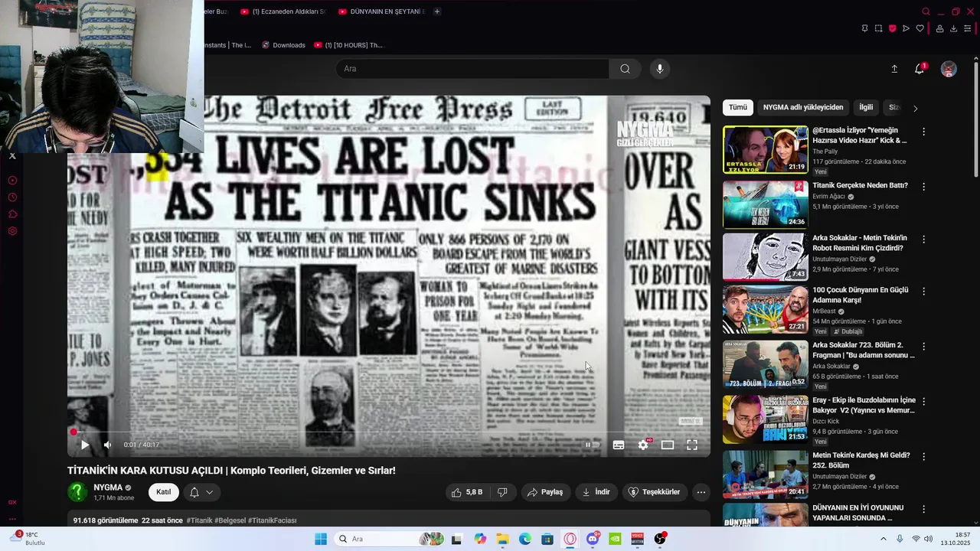Take a snapshot with browser capture icon

pos(878,28)
